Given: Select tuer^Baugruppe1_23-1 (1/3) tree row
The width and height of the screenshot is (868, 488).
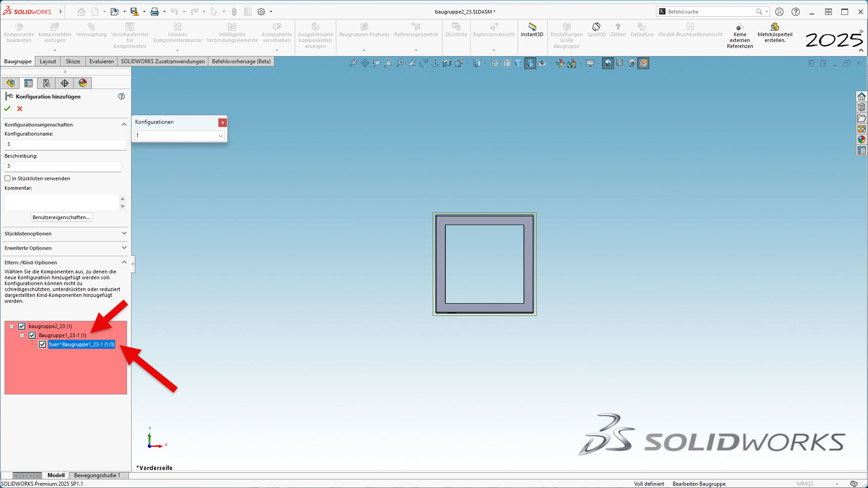Looking at the screenshot, I should click(82, 344).
